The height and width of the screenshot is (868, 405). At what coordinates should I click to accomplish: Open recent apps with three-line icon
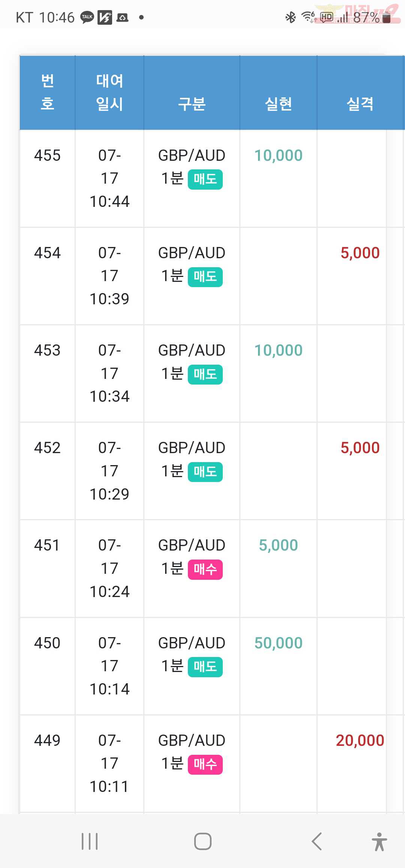(90, 841)
